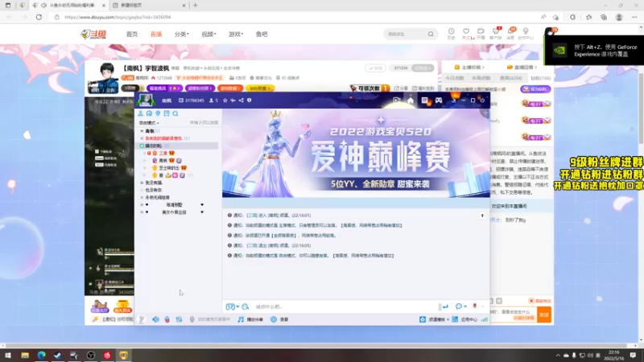This screenshot has height=362, width=644.
Task: Click the scroll-to-top arrow in chat log
Action: pos(482,216)
